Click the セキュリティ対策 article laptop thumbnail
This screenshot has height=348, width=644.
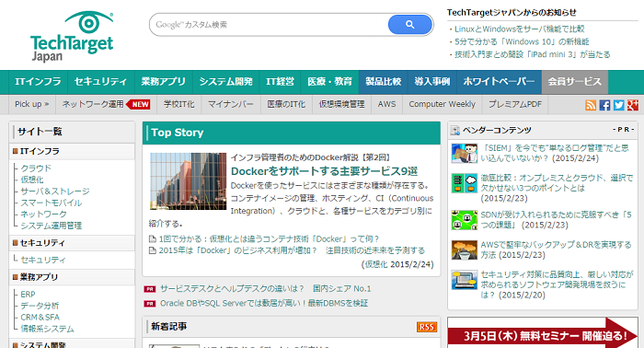464,280
